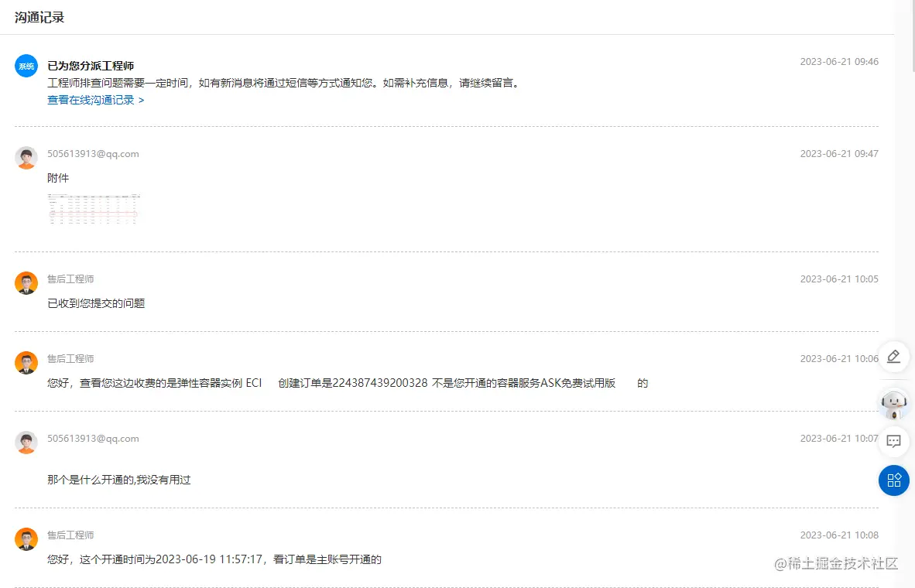Click the message 已收到您提交的问题
Screen dimensions: 915x588
click(x=96, y=303)
